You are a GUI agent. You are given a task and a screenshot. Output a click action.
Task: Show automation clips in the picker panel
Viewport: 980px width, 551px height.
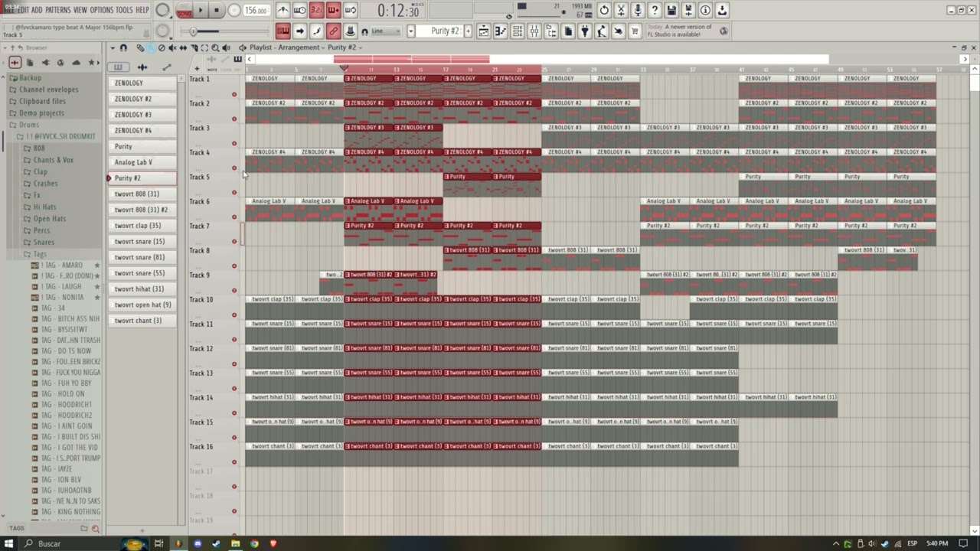167,67
